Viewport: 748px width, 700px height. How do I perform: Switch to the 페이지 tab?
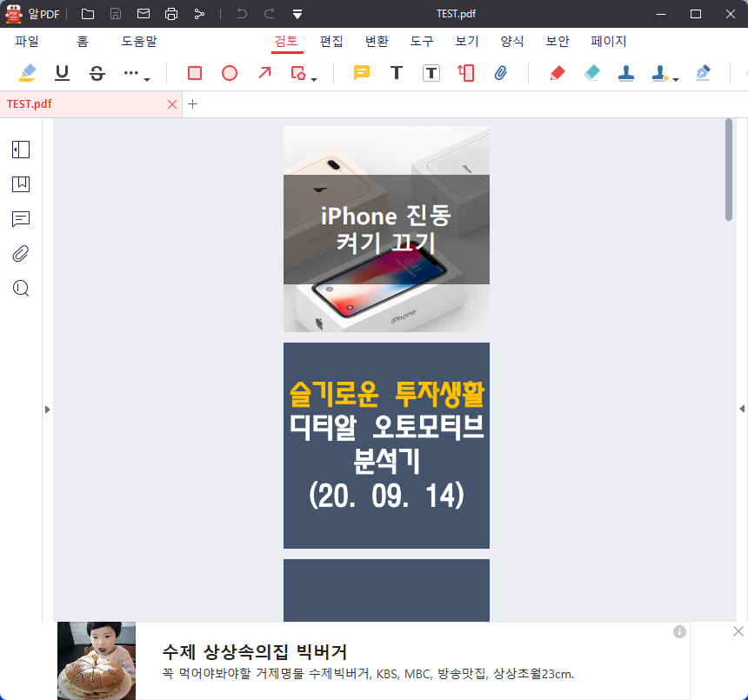609,41
